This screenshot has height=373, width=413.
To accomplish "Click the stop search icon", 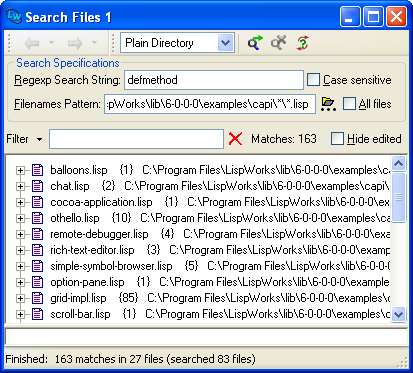I will coord(279,43).
